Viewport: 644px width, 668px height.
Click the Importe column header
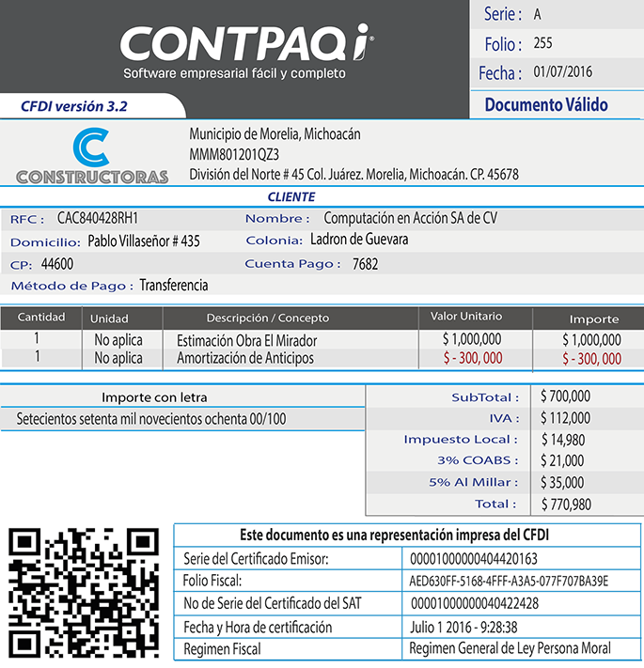(594, 319)
